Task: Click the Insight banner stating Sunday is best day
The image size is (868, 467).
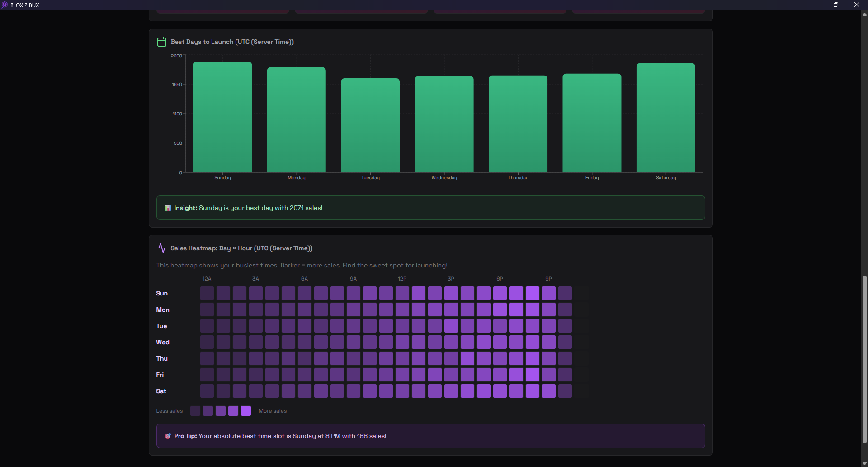Action: point(430,208)
